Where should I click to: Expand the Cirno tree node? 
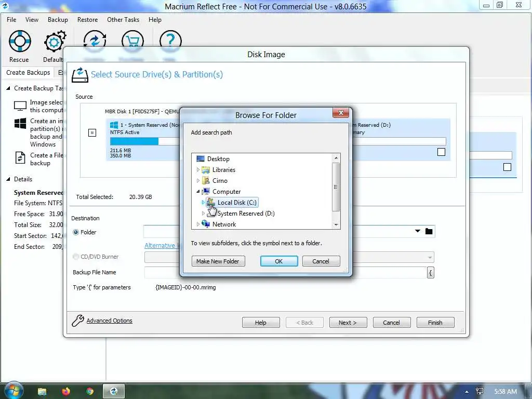tap(198, 180)
